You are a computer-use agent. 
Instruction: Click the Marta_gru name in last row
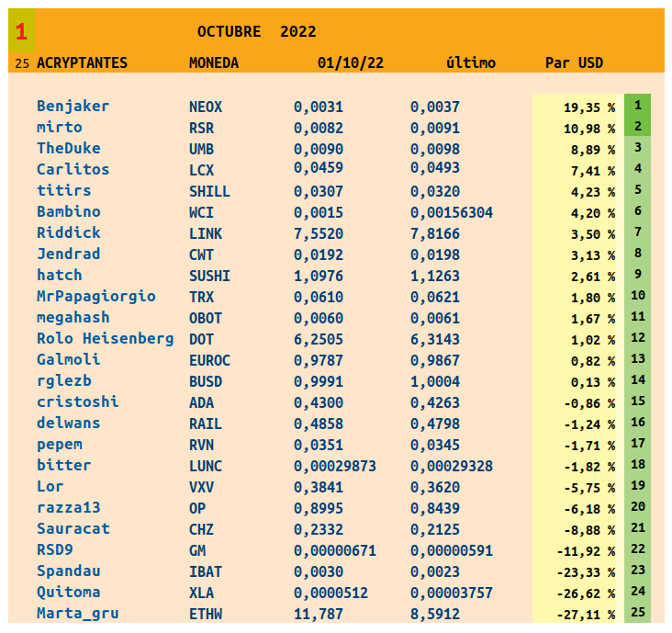pyautogui.click(x=78, y=614)
